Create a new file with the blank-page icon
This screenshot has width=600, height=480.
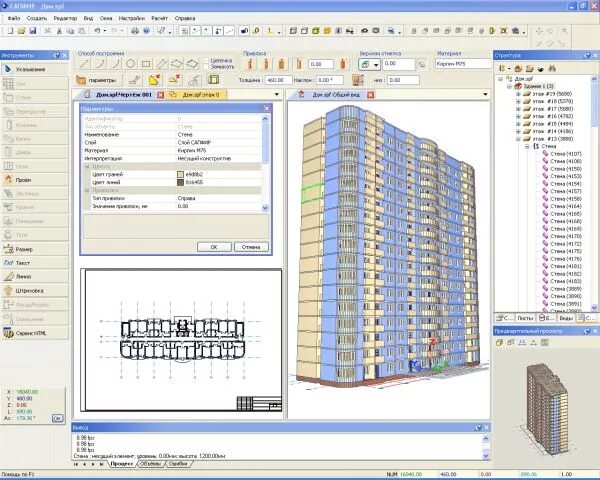tap(10, 31)
